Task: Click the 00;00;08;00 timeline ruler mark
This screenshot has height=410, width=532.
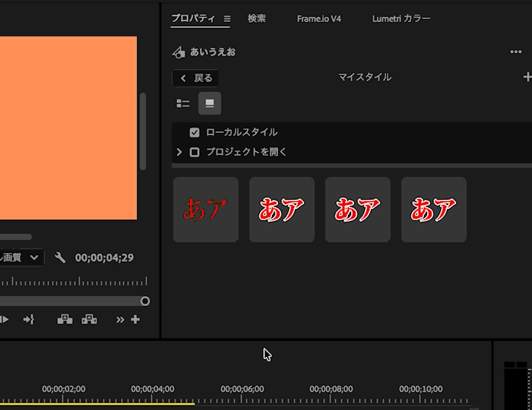Action: 331,389
